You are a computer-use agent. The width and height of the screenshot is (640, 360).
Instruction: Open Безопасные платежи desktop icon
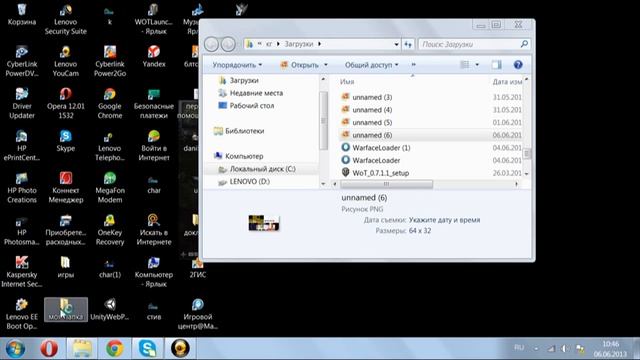154,103
